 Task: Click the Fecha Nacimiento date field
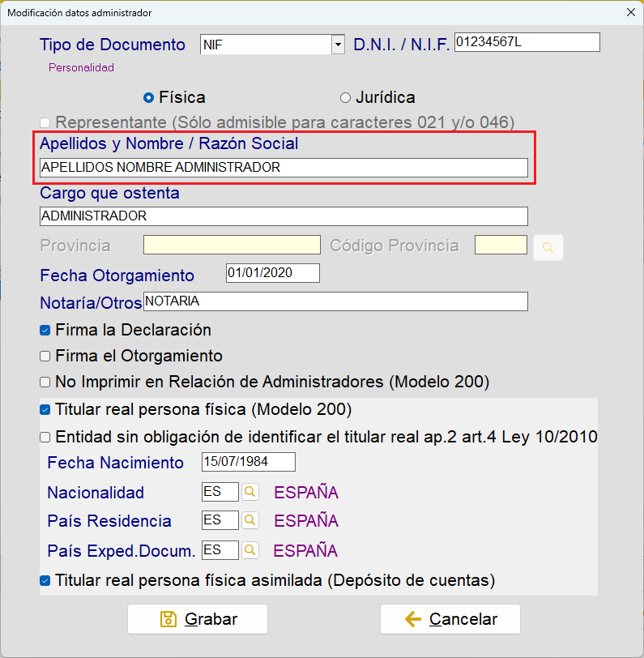[x=249, y=462]
